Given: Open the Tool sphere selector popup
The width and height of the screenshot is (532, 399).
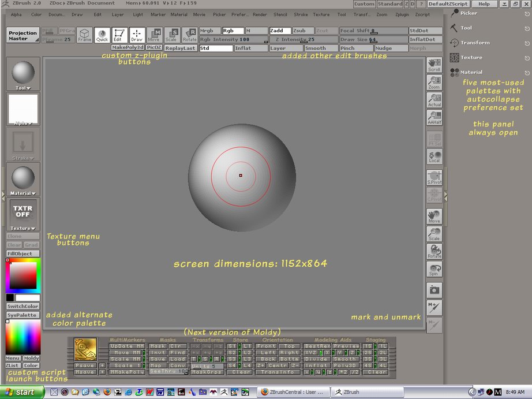Looking at the screenshot, I should click(23, 74).
